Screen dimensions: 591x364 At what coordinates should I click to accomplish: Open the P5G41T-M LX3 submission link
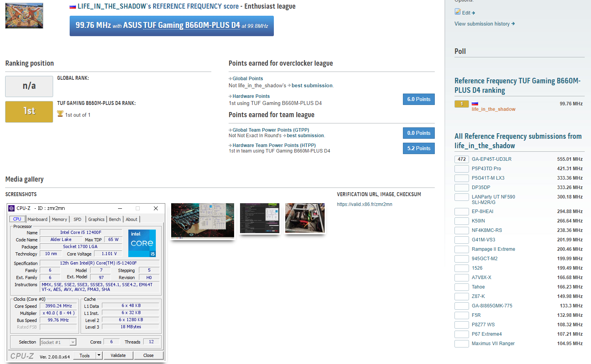pos(488,178)
